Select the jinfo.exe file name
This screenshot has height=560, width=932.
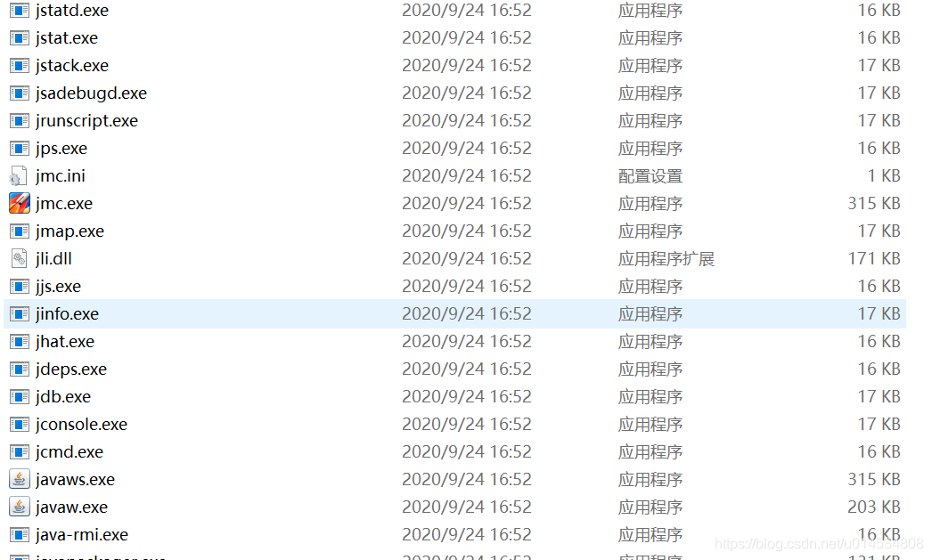click(x=67, y=313)
